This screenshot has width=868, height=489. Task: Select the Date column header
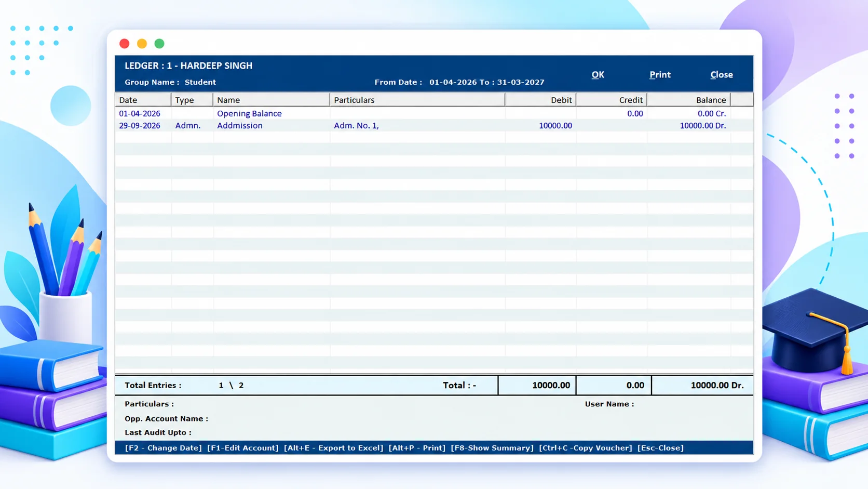(143, 100)
